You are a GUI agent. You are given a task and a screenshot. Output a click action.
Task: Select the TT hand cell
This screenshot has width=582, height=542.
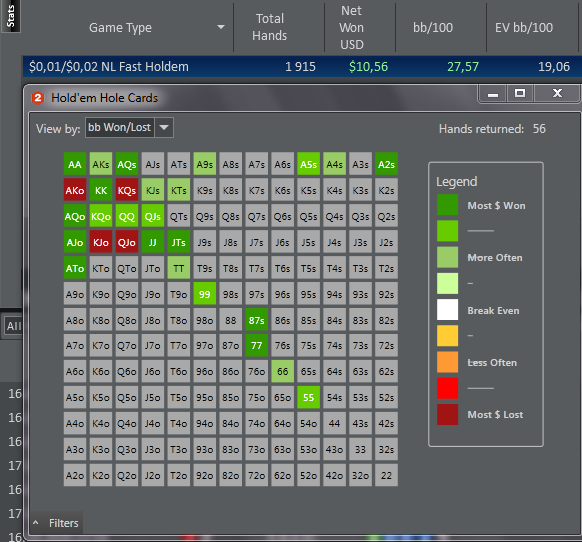pyautogui.click(x=179, y=268)
